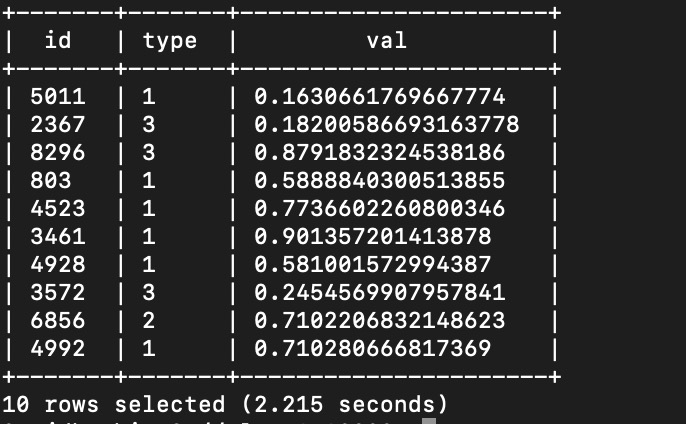Click id value 3461
The height and width of the screenshot is (424, 686).
click(x=59, y=237)
